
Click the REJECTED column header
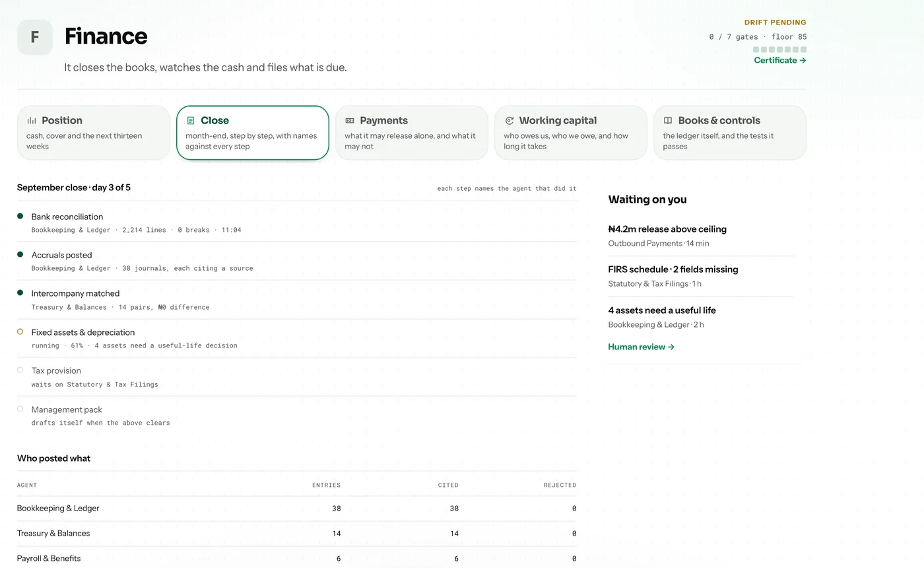coord(560,485)
